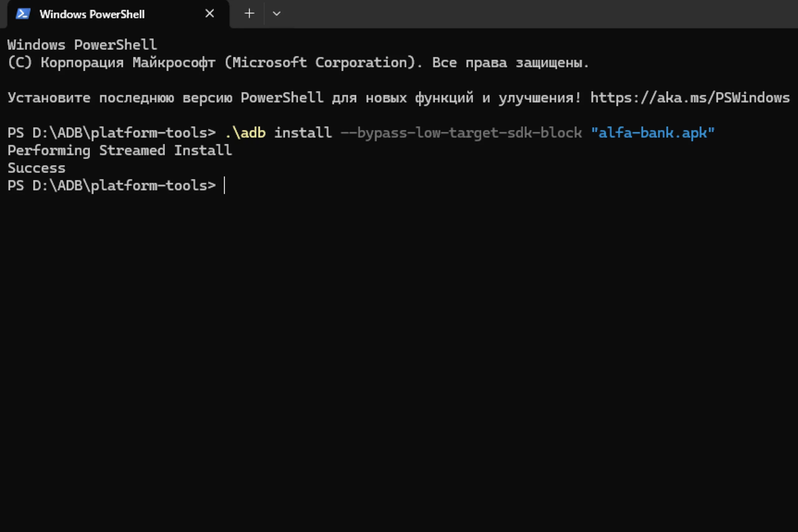Click the "alfa-bank.apk" filename argument
The height and width of the screenshot is (532, 798).
(652, 133)
